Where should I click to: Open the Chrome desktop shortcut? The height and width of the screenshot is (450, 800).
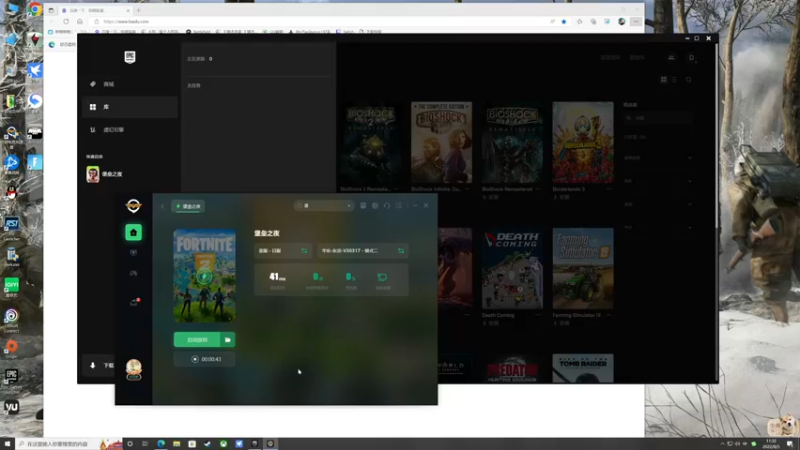click(35, 9)
